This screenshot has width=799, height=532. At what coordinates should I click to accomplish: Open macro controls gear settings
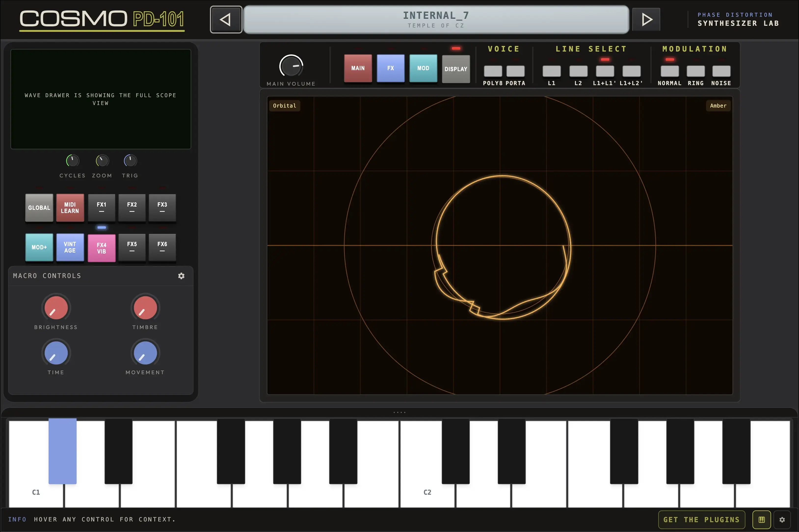(182, 276)
